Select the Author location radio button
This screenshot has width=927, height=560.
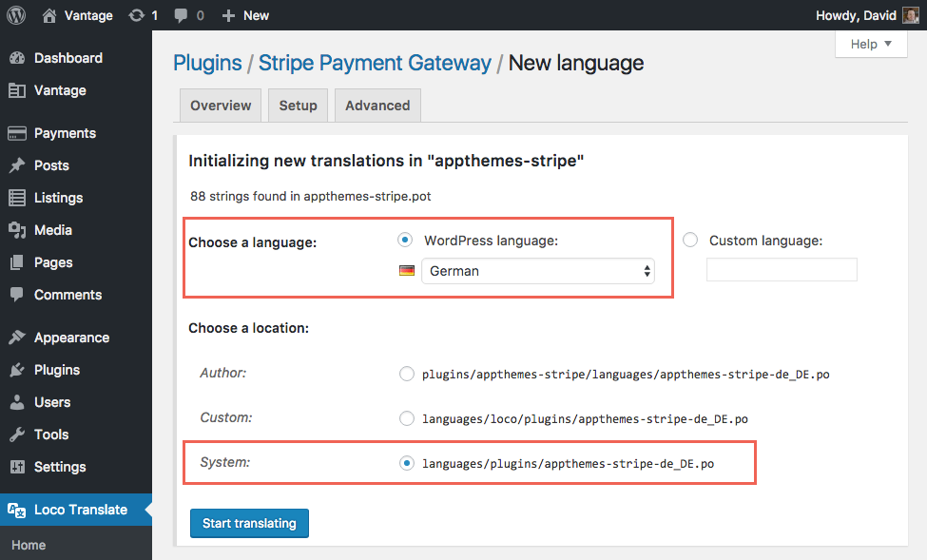[407, 374]
